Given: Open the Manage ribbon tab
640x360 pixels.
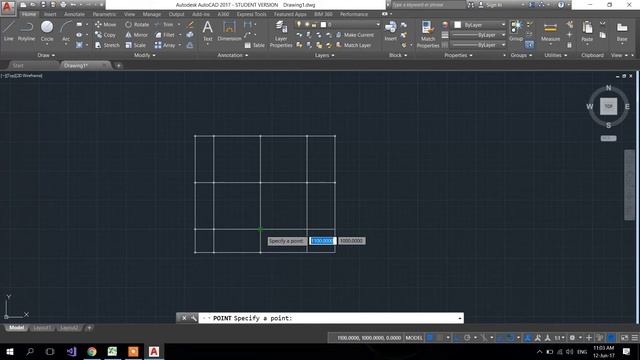Looking at the screenshot, I should [152, 14].
